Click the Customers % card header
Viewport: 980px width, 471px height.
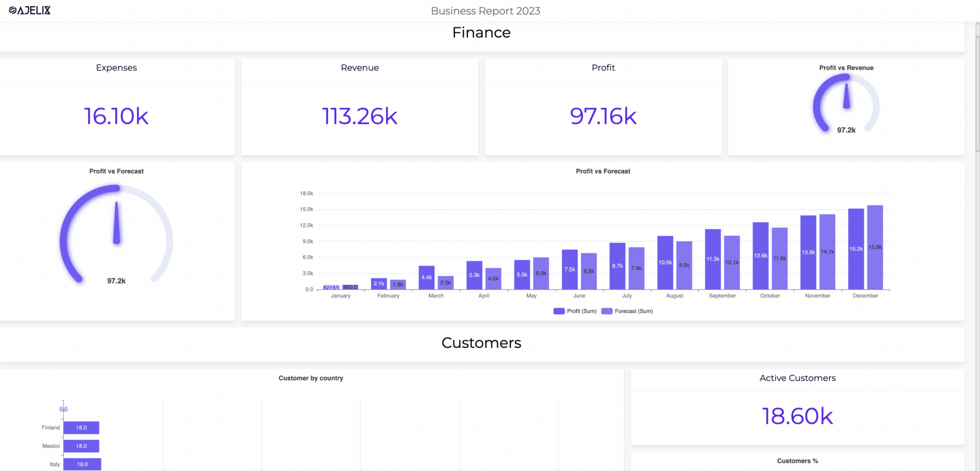click(x=797, y=460)
